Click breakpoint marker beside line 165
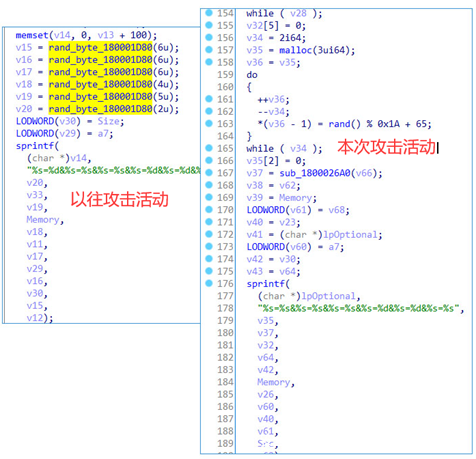The height and width of the screenshot is (459, 476). coord(209,148)
